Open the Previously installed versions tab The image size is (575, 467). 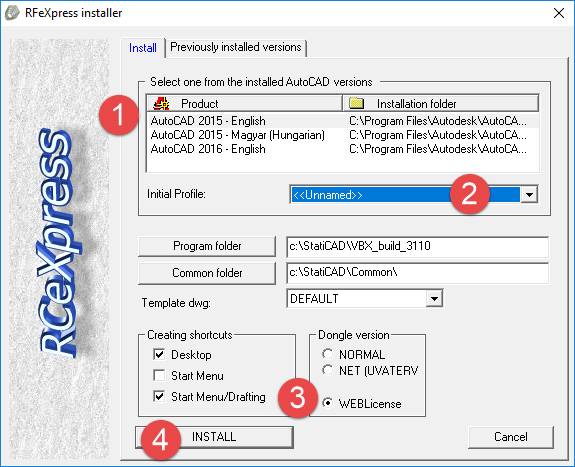236,47
